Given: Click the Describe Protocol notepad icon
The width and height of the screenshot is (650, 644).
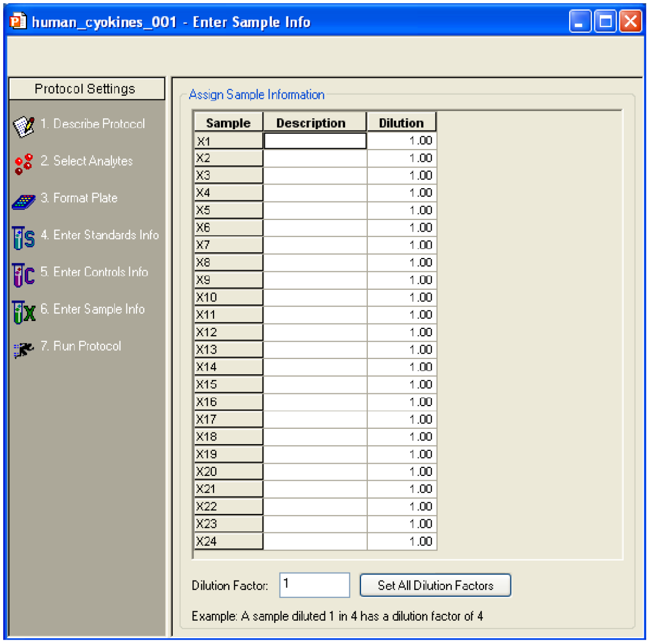Looking at the screenshot, I should (23, 127).
